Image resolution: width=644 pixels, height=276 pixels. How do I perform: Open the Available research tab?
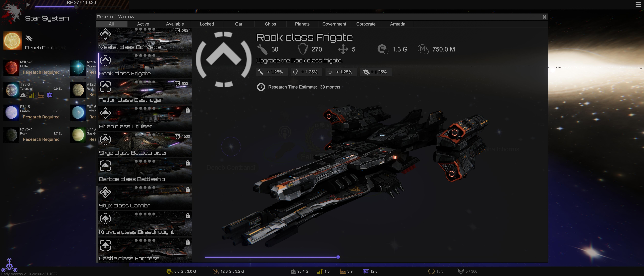pyautogui.click(x=175, y=24)
